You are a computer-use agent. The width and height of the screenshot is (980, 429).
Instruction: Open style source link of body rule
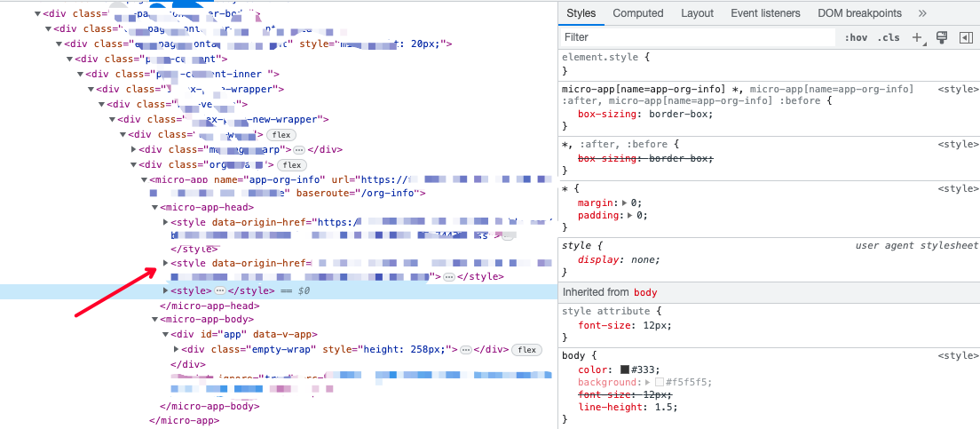point(958,356)
